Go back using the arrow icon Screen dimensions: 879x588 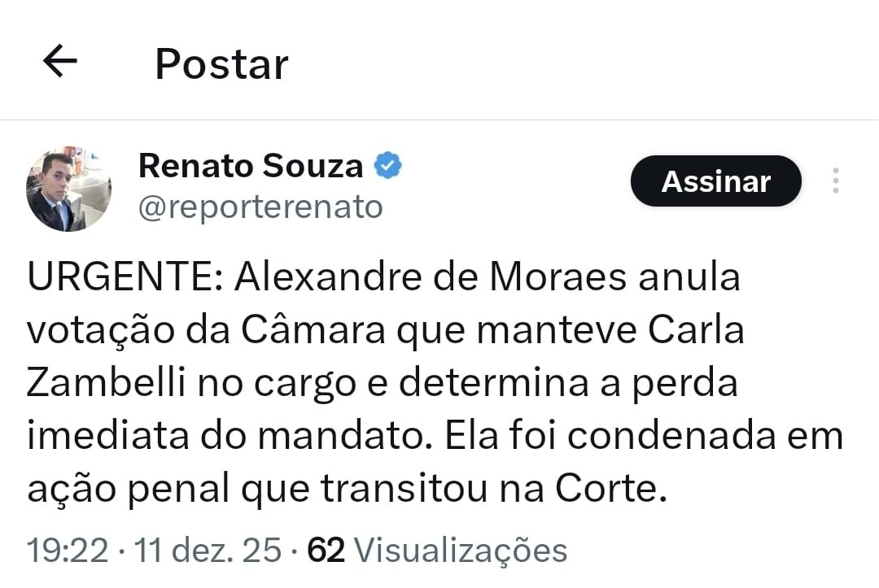pos(59,62)
